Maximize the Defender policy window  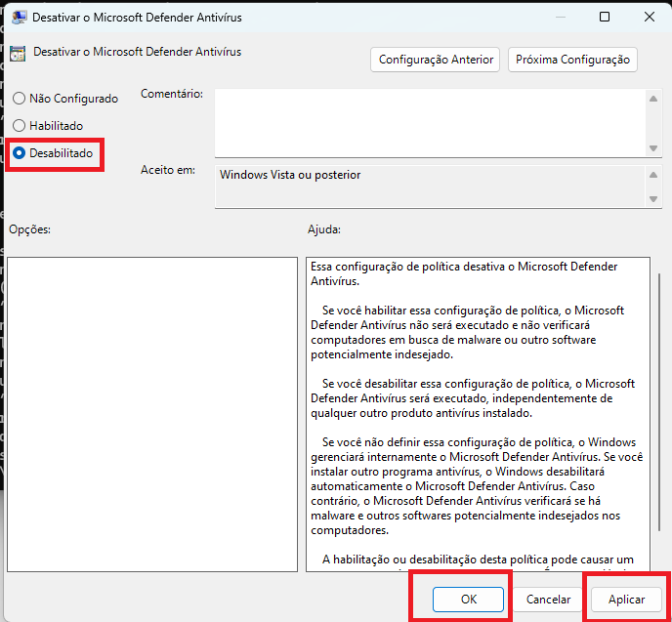coord(605,17)
